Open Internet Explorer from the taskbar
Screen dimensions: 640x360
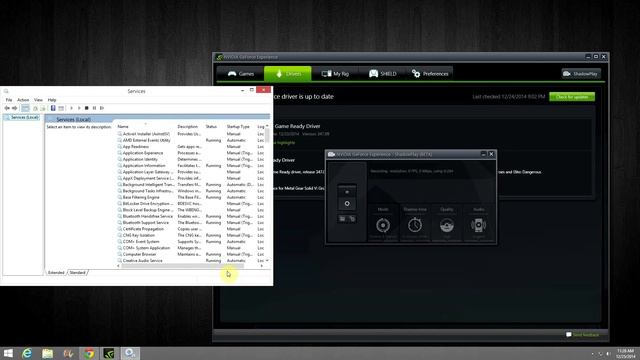click(27, 353)
